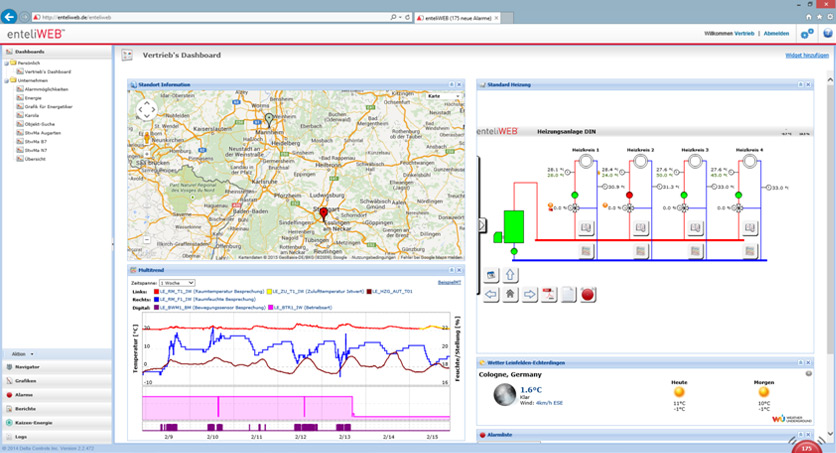Click the map pan control arrows
The width and height of the screenshot is (836, 453).
tap(147, 110)
